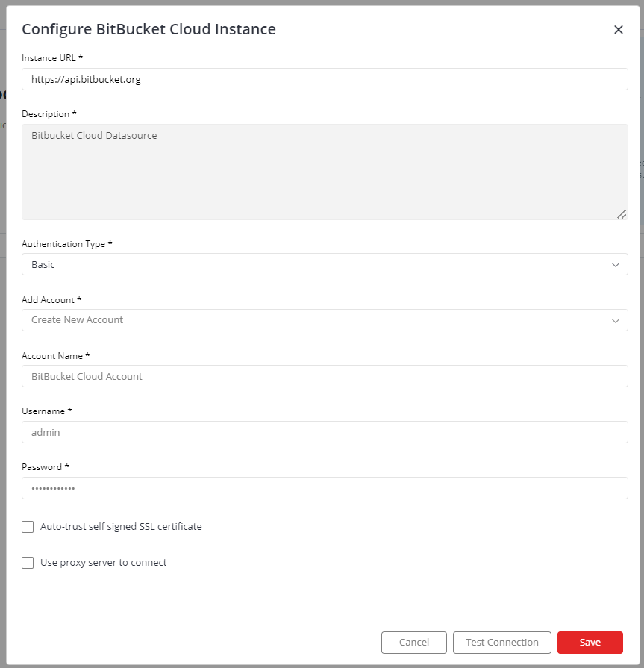Enable Use proxy server to connect
The image size is (644, 668).
[x=28, y=563]
